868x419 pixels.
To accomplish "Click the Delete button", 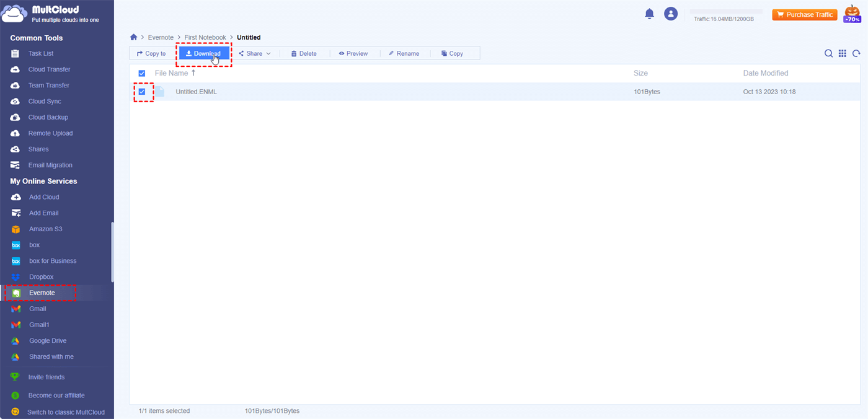I will (304, 54).
